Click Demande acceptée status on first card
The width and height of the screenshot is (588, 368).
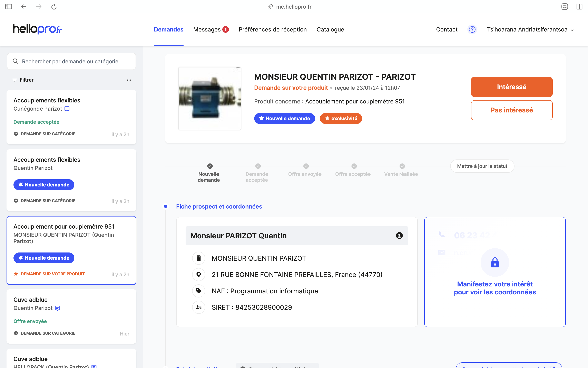click(x=37, y=122)
